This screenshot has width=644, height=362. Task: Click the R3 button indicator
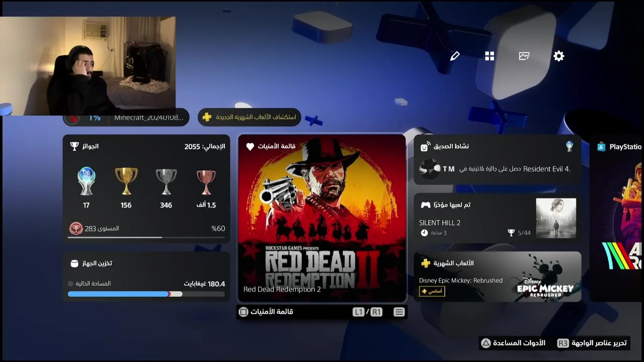tap(563, 343)
